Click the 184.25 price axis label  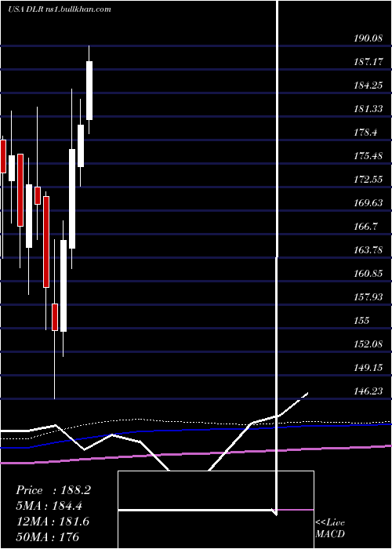[x=368, y=85]
